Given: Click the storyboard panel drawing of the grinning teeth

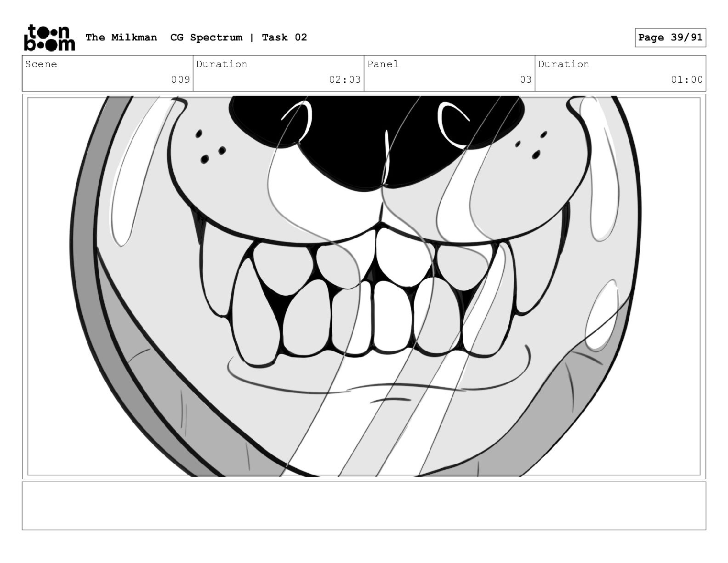Looking at the screenshot, I should [364, 286].
